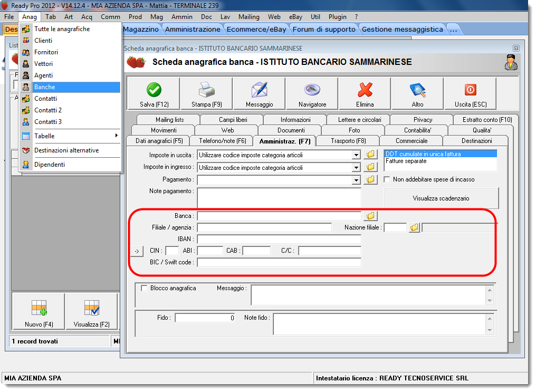
Task: Click the Filiale / agenzia field
Action: 264,227
